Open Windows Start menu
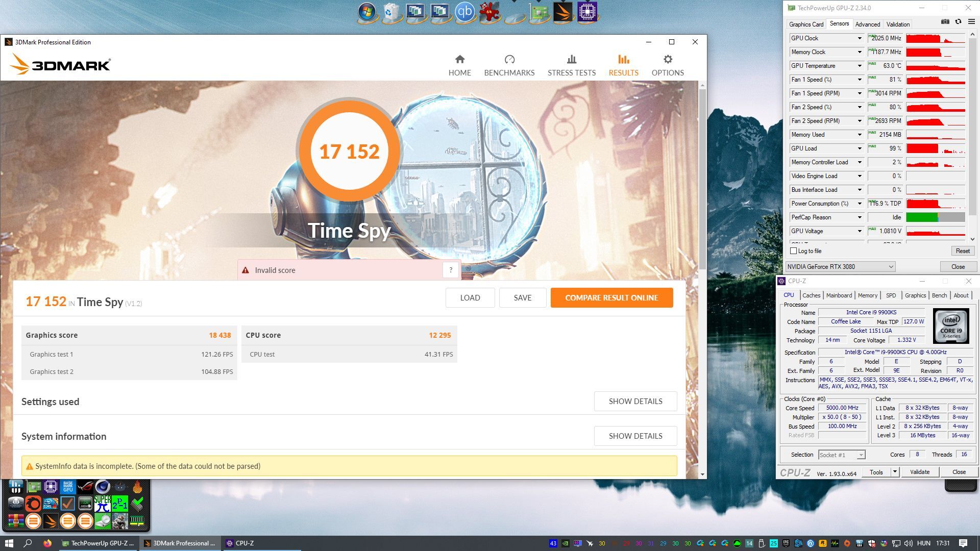Screen dimensions: 980x551 tap(9, 543)
